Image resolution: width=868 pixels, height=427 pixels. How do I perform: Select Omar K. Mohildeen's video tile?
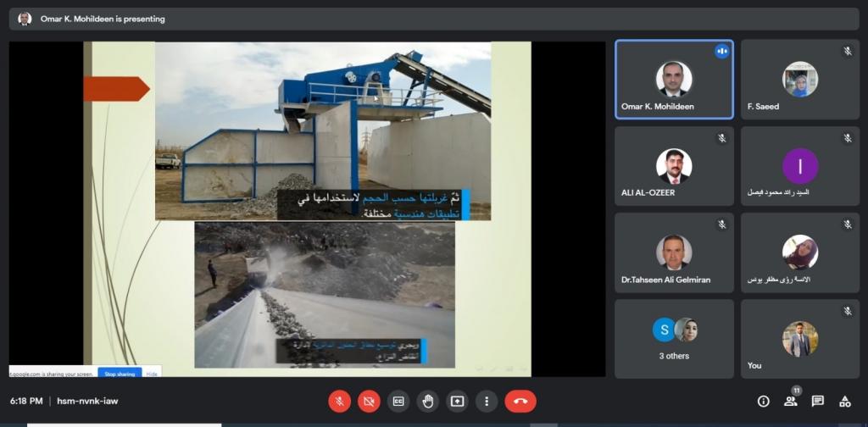coord(674,79)
